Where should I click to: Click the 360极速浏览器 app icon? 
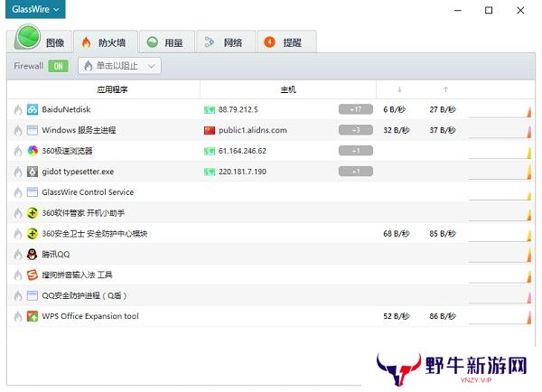tap(33, 151)
